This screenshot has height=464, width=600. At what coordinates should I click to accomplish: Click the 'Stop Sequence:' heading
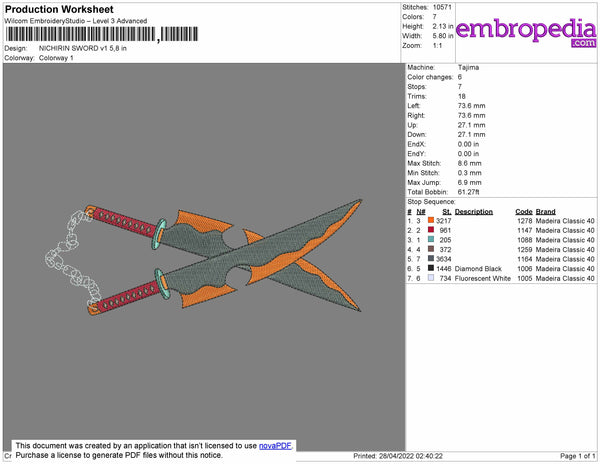click(x=431, y=202)
